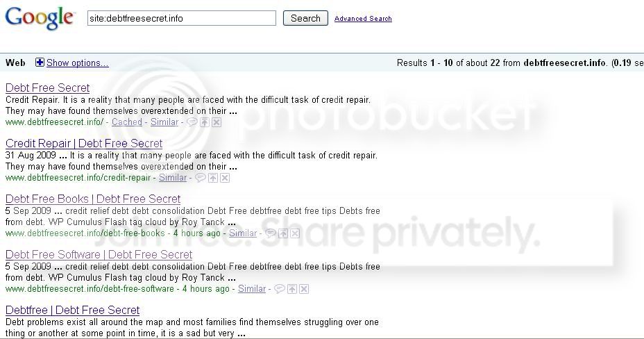Click the '31 Aug 2009' snippet date
The width and height of the screenshot is (644, 339).
pyautogui.click(x=31, y=156)
